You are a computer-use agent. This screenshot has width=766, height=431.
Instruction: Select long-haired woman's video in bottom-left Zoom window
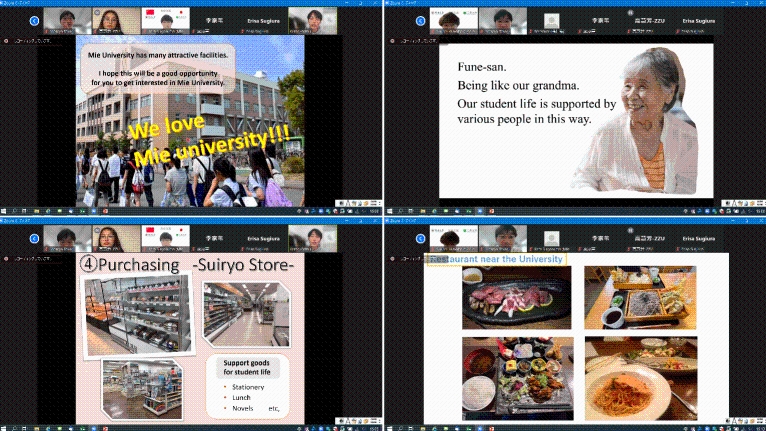point(116,238)
